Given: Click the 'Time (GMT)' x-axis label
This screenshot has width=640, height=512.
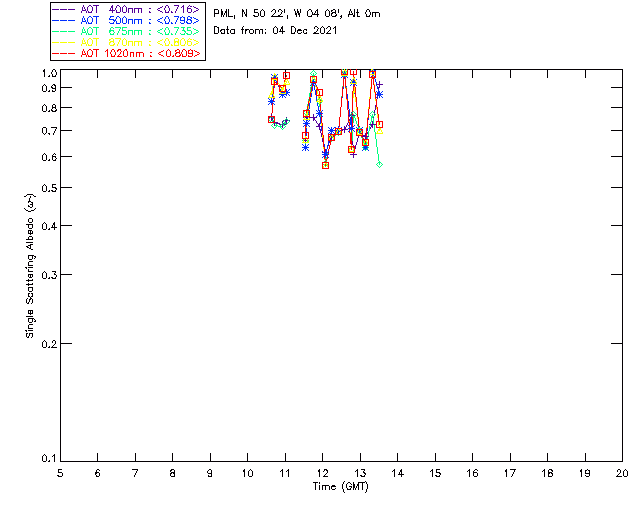Looking at the screenshot, I should (x=341, y=486).
